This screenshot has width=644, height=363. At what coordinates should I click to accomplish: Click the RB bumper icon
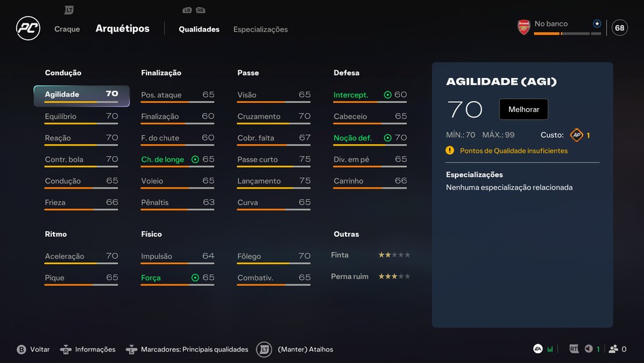(200, 10)
